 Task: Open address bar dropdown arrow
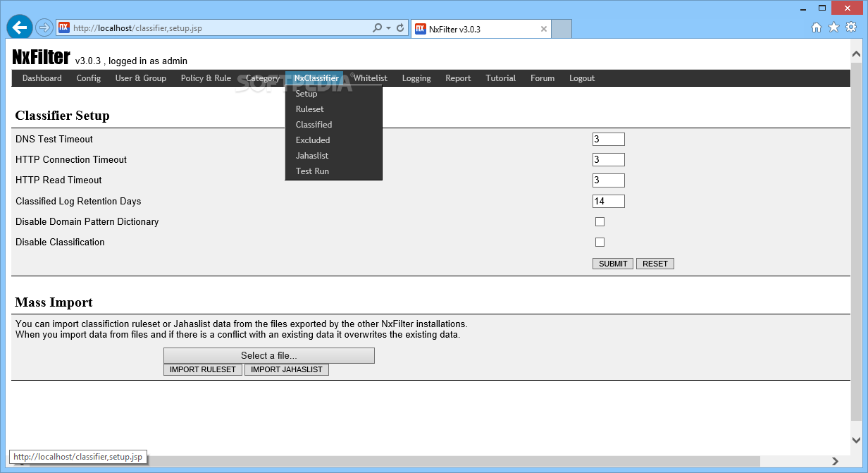pyautogui.click(x=388, y=28)
